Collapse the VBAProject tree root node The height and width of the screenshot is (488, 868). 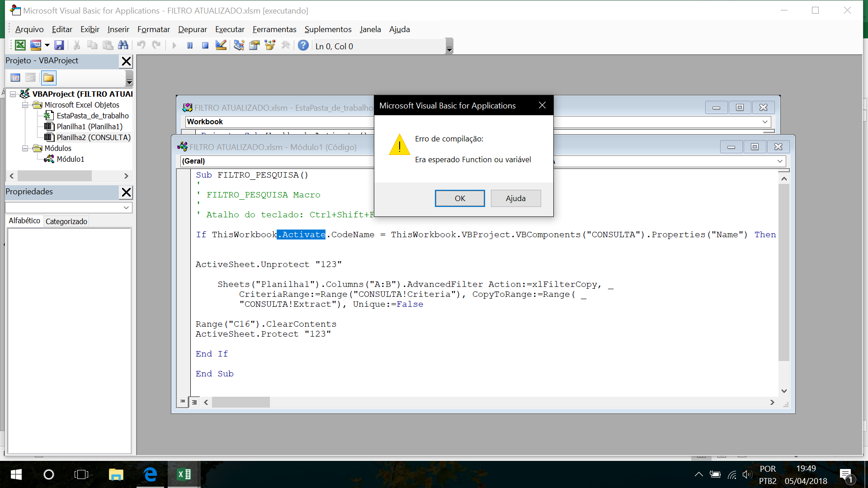[x=13, y=94]
